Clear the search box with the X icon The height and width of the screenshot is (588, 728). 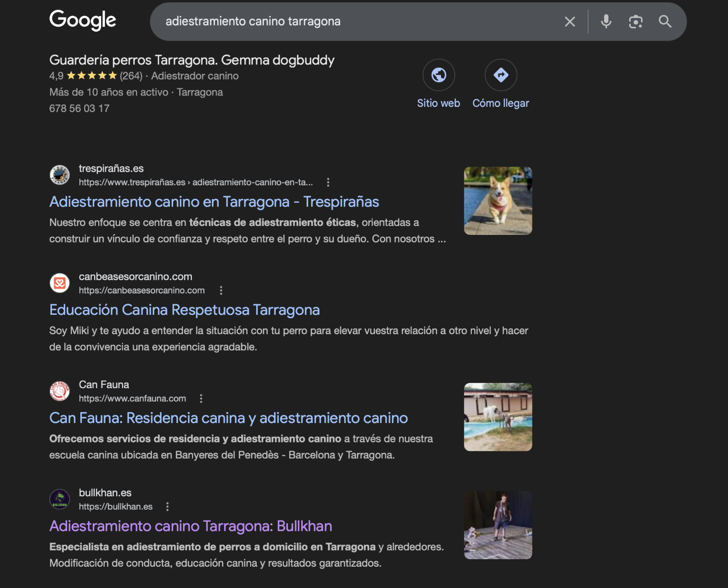point(569,21)
